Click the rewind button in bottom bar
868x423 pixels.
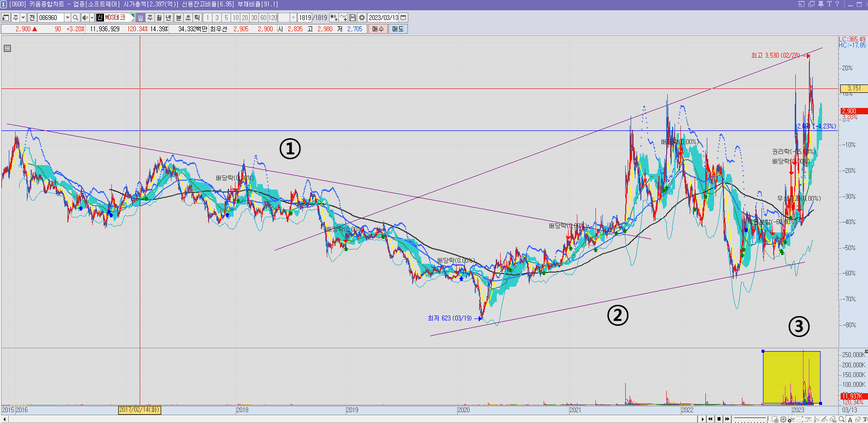710,419
